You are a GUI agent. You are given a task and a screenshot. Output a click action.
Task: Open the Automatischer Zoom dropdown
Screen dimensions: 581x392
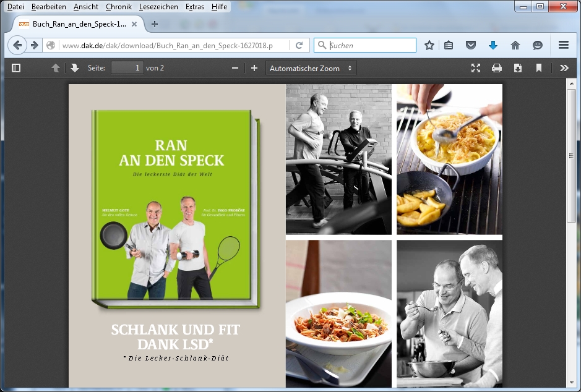tap(311, 68)
